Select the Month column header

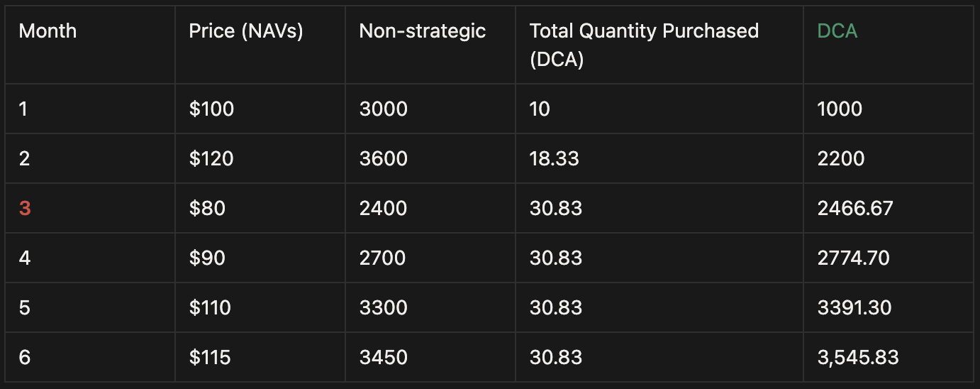click(48, 31)
